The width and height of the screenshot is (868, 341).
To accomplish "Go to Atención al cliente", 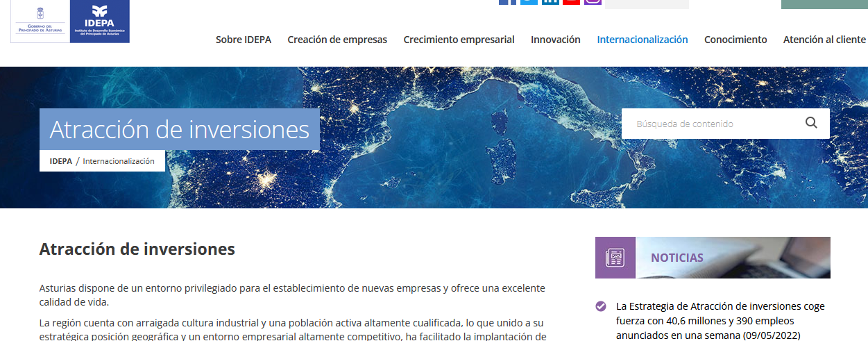I will coord(824,40).
